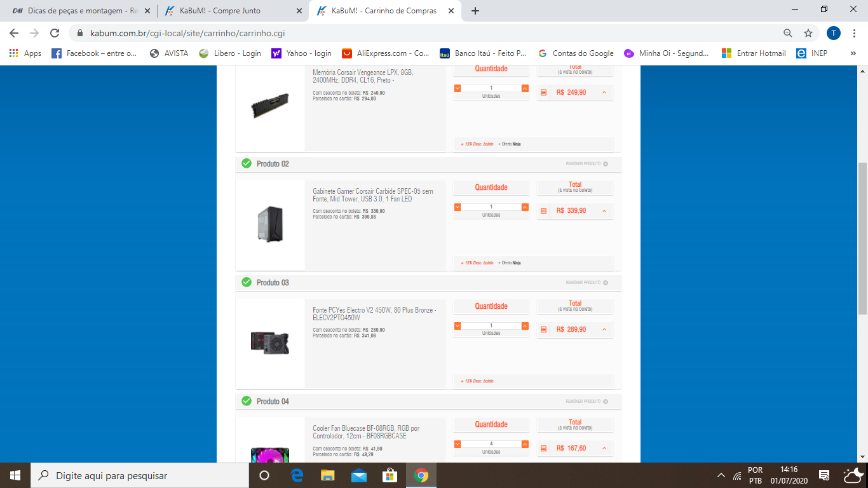The height and width of the screenshot is (488, 868).
Task: Remove Produto 03 from the cart
Action: click(587, 283)
